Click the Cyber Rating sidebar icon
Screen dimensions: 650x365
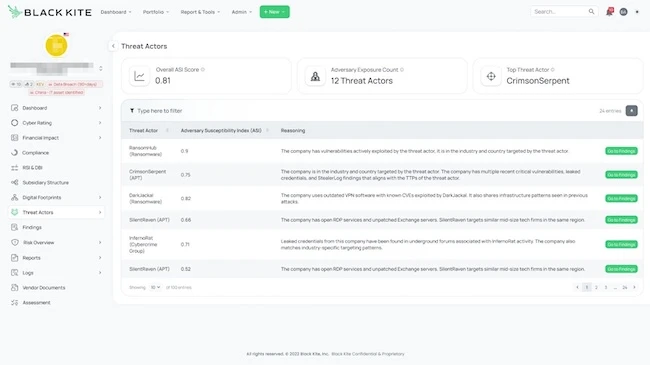click(15, 123)
